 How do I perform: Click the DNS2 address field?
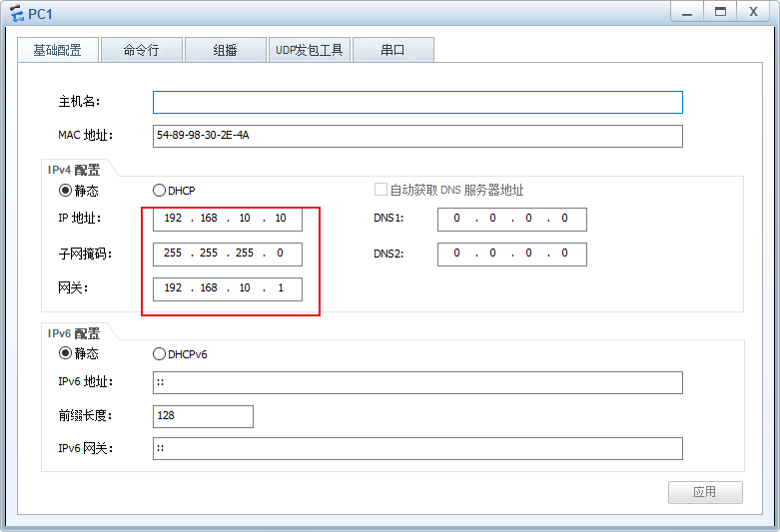[x=512, y=255]
